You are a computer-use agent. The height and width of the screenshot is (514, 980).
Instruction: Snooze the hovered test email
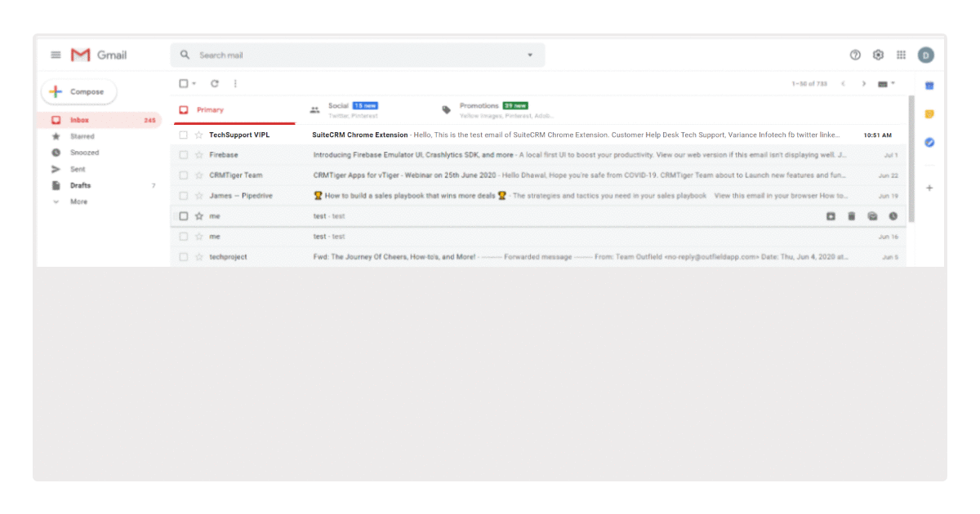click(893, 216)
